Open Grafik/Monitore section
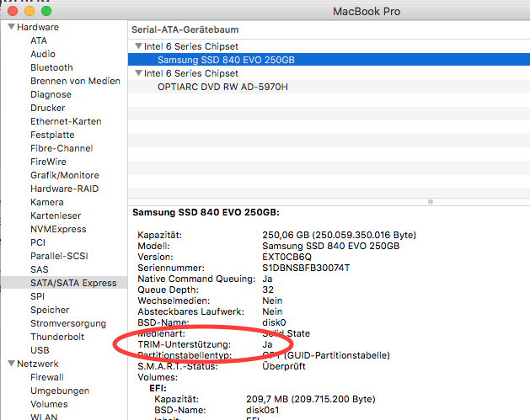 (65, 175)
